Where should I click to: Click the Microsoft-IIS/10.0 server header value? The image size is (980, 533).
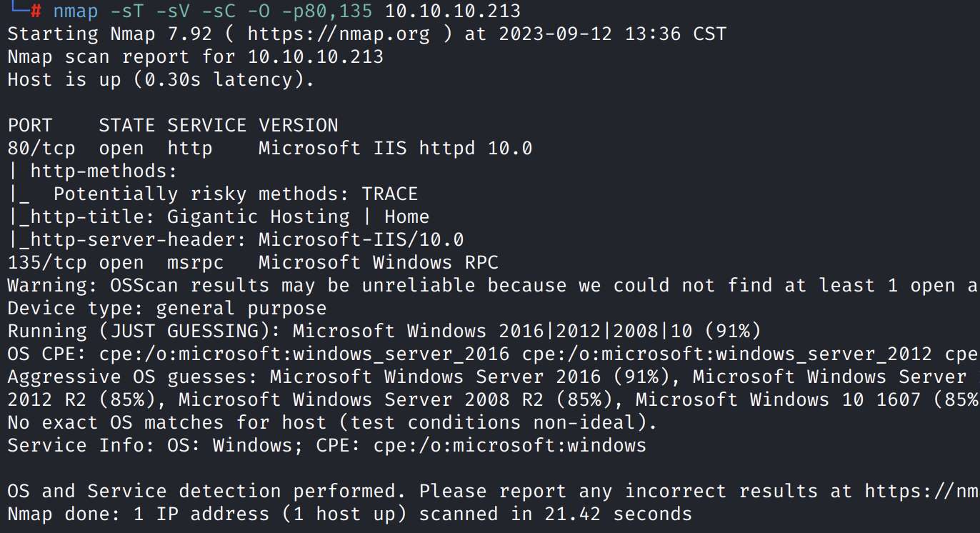point(361,239)
